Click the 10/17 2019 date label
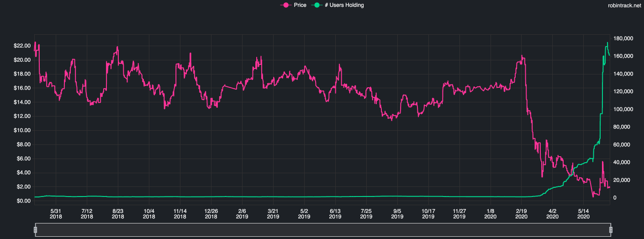The image size is (644, 239). tap(428, 214)
